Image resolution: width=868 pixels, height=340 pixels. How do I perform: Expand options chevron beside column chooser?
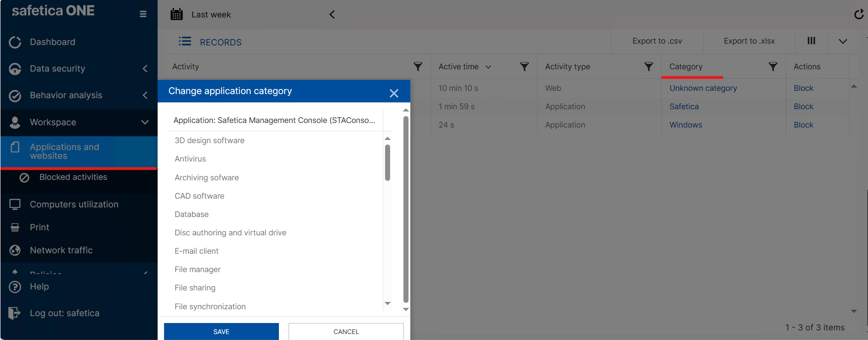[843, 41]
